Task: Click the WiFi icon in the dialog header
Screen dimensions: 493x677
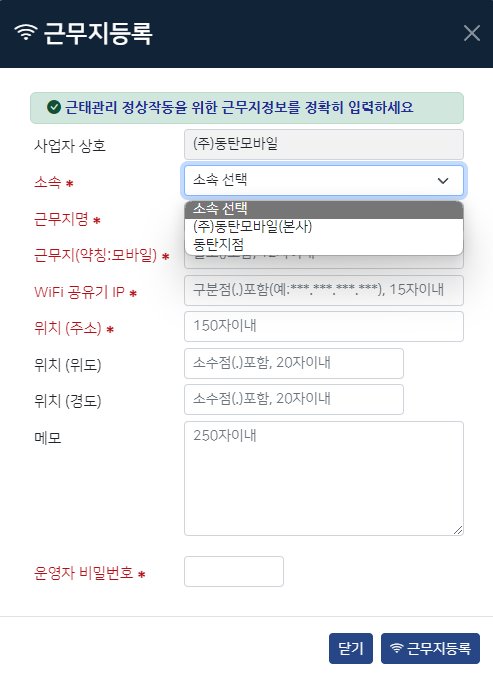Action: coord(26,32)
